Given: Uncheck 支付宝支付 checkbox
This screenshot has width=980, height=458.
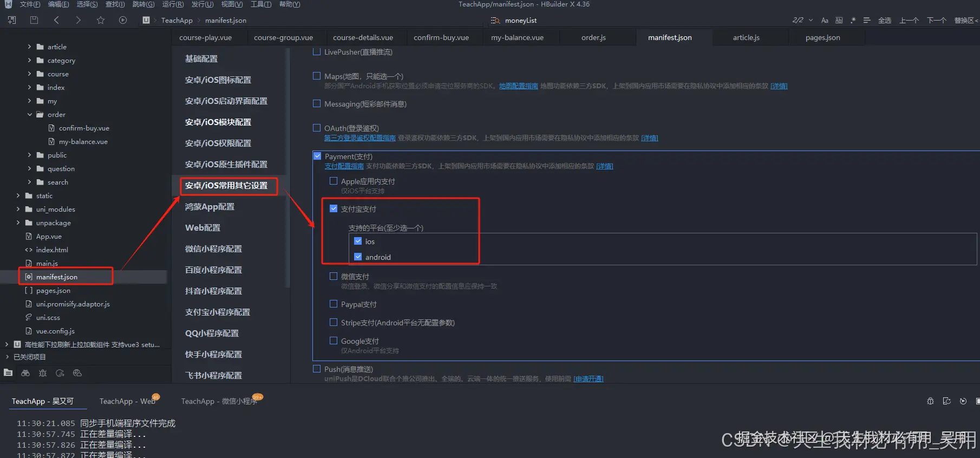Looking at the screenshot, I should click(334, 208).
